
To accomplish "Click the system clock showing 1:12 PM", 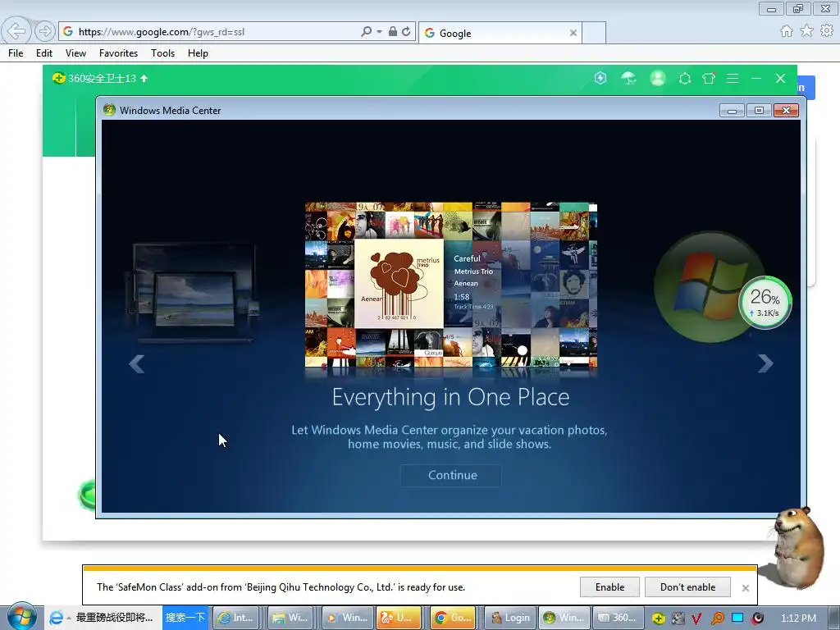I will tap(798, 619).
